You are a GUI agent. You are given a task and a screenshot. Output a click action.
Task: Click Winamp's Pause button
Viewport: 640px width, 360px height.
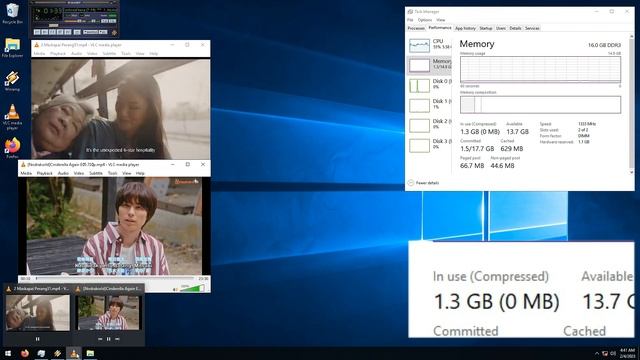point(52,32)
